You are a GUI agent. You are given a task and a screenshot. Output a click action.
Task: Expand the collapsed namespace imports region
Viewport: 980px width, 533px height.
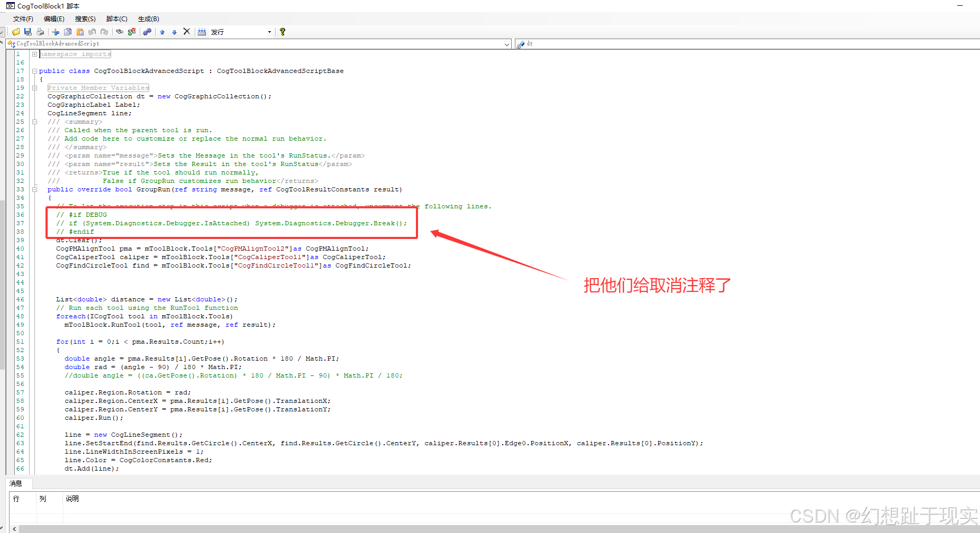click(34, 53)
